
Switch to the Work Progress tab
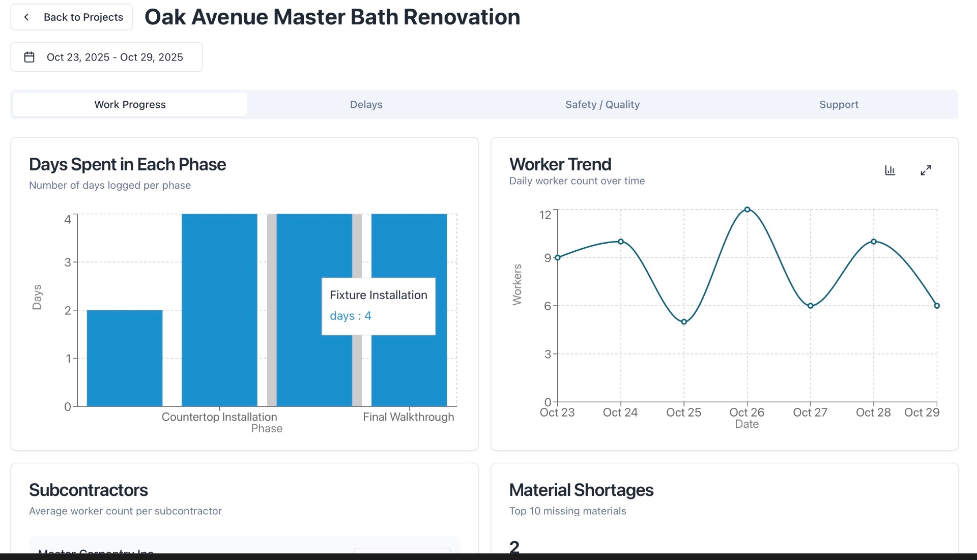tap(130, 104)
